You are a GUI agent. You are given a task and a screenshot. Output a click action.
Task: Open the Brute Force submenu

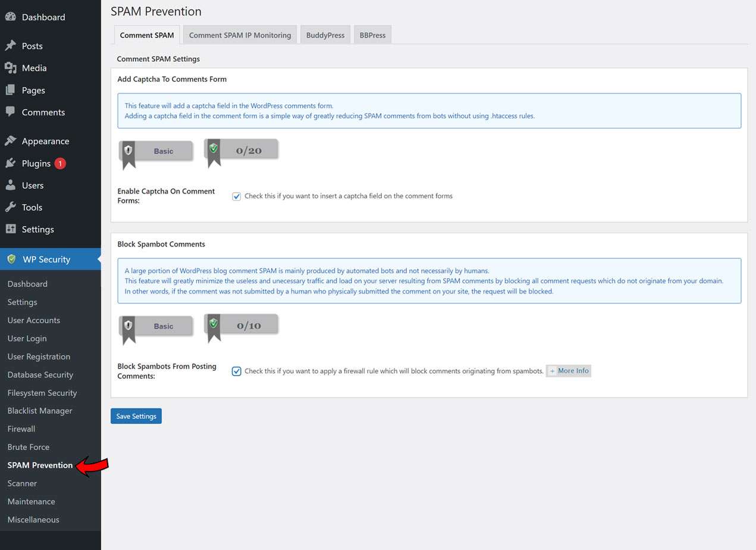pos(29,447)
